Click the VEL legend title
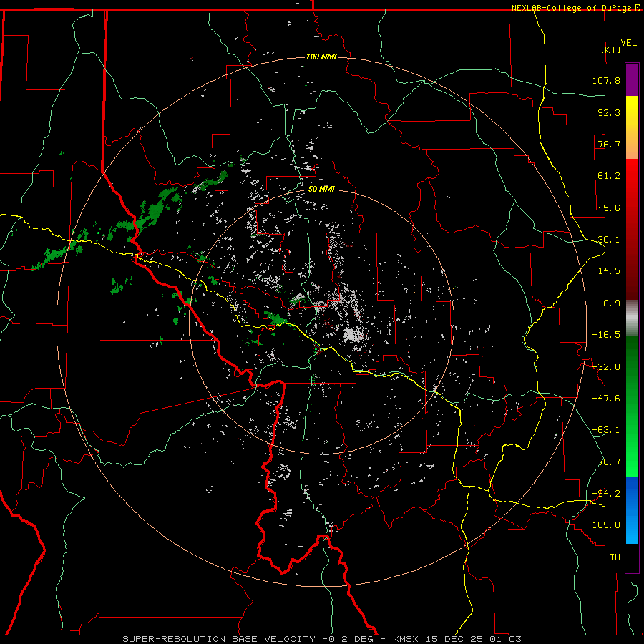The height and width of the screenshot is (644, 644). coord(628,43)
